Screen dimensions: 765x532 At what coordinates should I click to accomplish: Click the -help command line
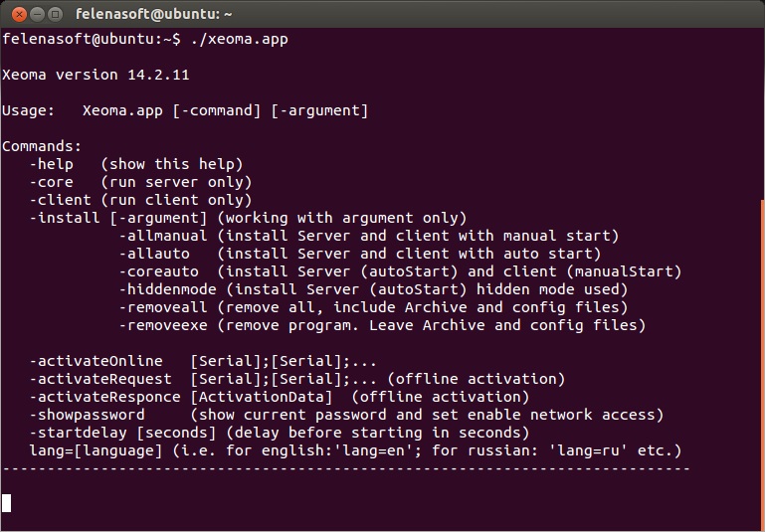coord(136,164)
